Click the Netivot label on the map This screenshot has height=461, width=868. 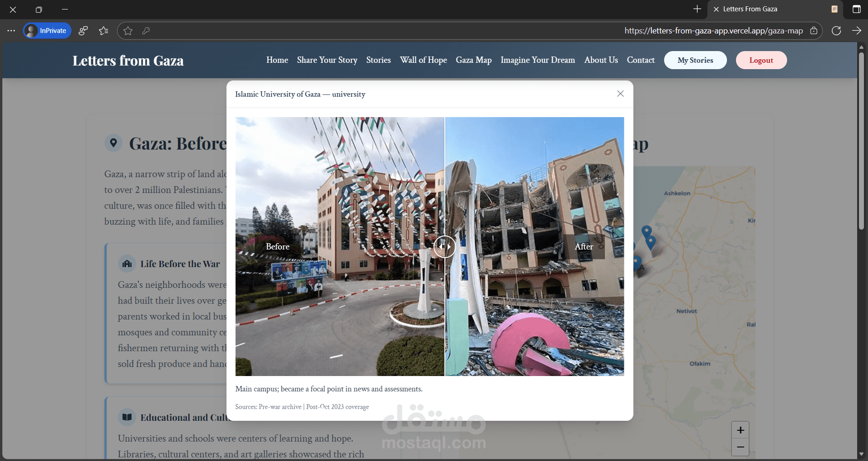(687, 311)
